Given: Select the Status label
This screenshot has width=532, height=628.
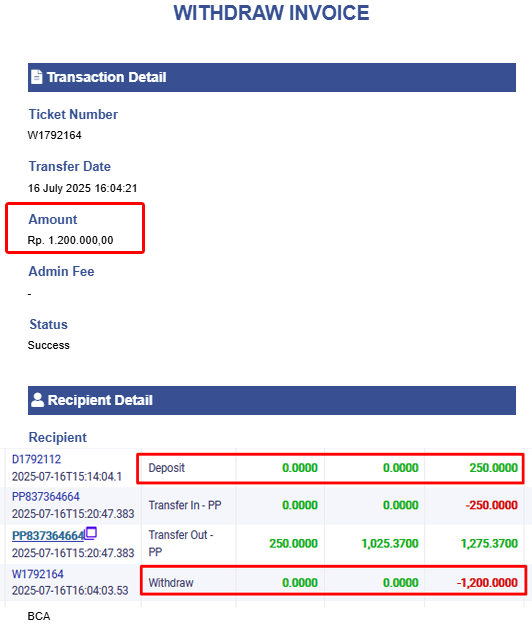Looking at the screenshot, I should click(x=48, y=324).
